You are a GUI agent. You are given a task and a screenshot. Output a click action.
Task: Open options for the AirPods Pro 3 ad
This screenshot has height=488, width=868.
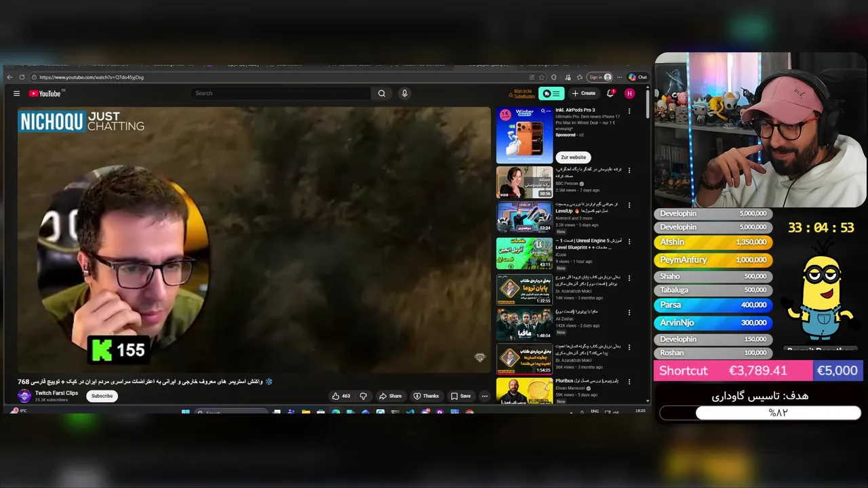click(x=629, y=111)
